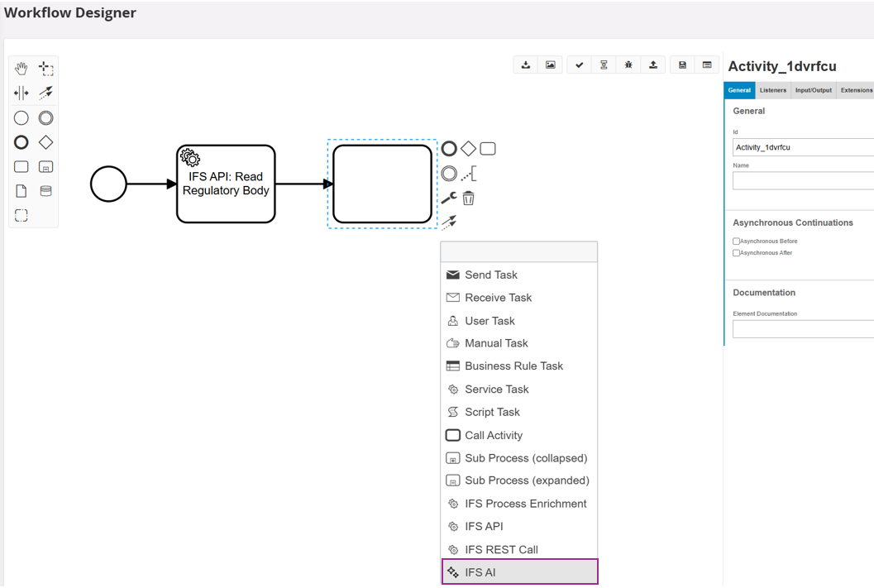Screen dimensions: 874x588
Task: Choose IFS REST Call option
Action: click(519, 549)
